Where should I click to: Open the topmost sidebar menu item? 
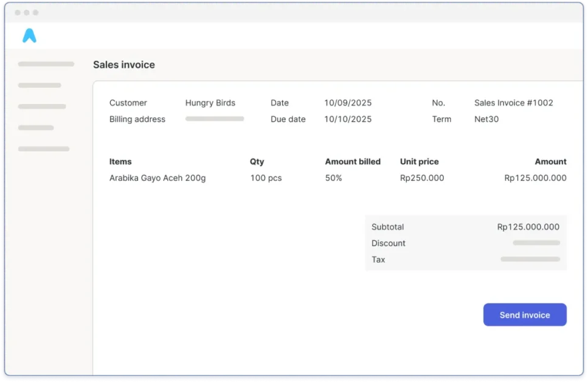click(x=46, y=64)
